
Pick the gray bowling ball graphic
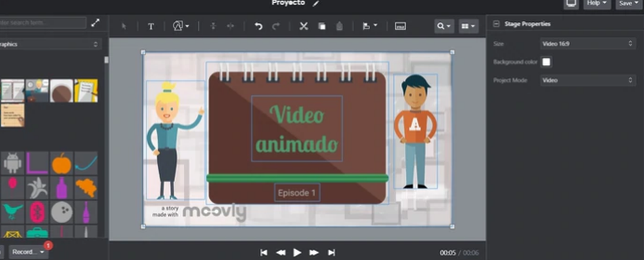pyautogui.click(x=62, y=212)
